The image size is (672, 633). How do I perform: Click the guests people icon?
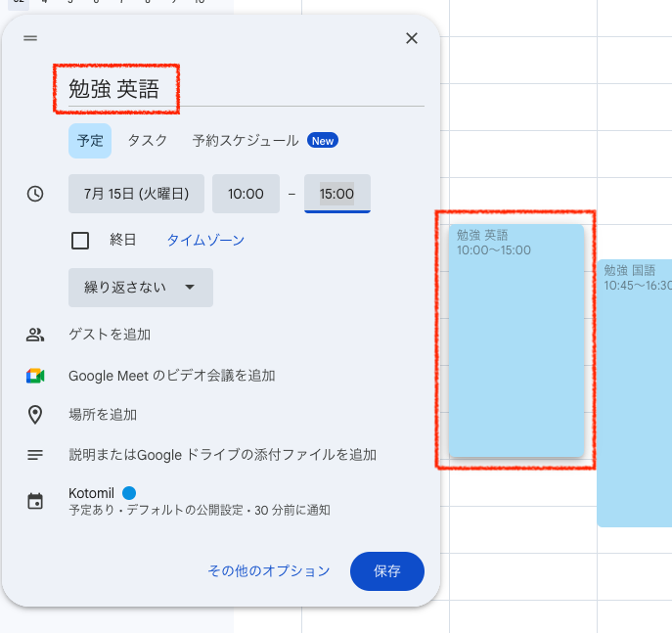tap(35, 335)
